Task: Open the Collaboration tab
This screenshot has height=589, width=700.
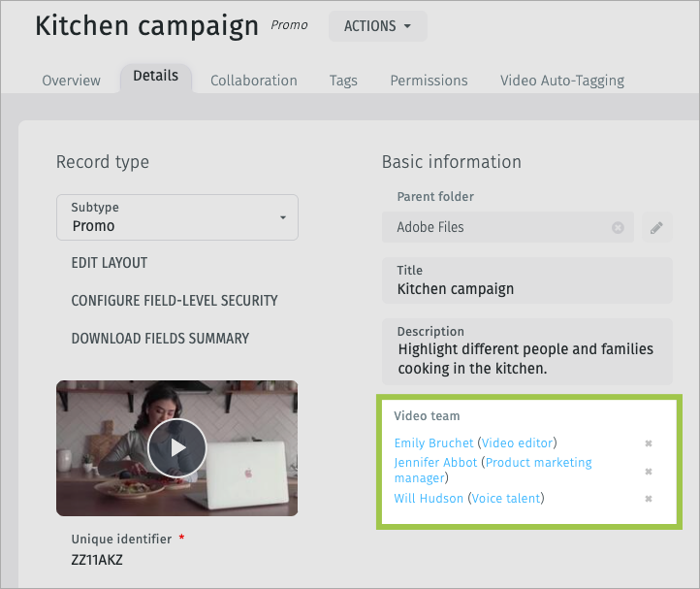Action: point(254,81)
